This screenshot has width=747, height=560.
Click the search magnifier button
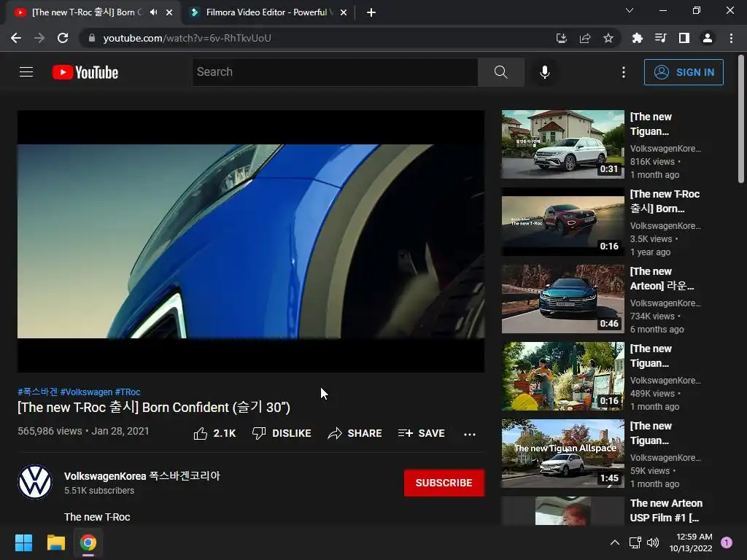(x=500, y=72)
